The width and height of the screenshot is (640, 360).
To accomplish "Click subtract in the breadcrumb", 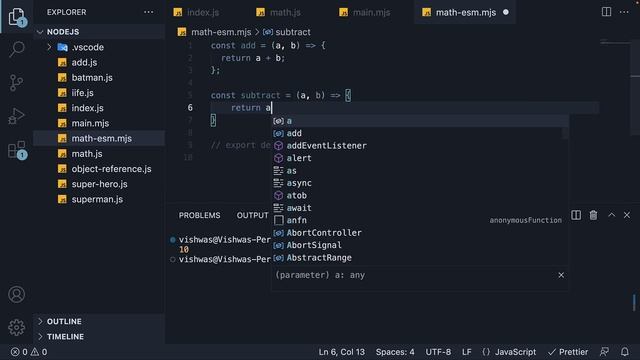I will click(293, 32).
